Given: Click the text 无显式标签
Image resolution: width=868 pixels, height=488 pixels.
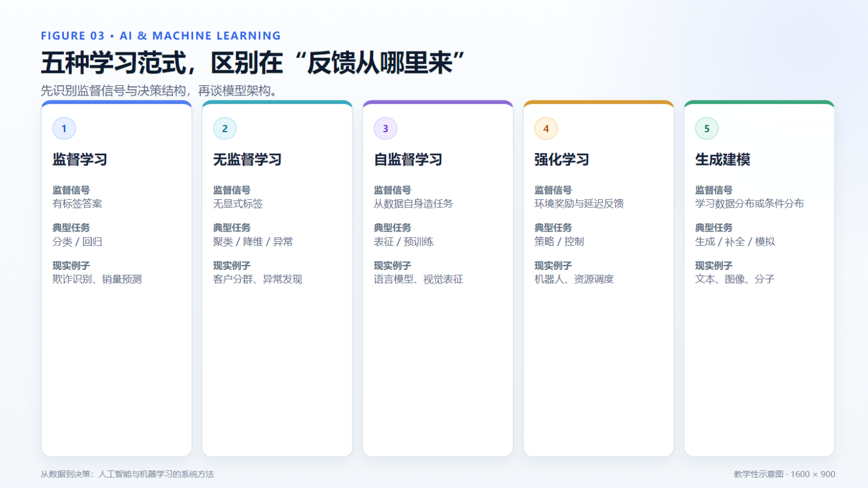Looking at the screenshot, I should click(x=238, y=204).
